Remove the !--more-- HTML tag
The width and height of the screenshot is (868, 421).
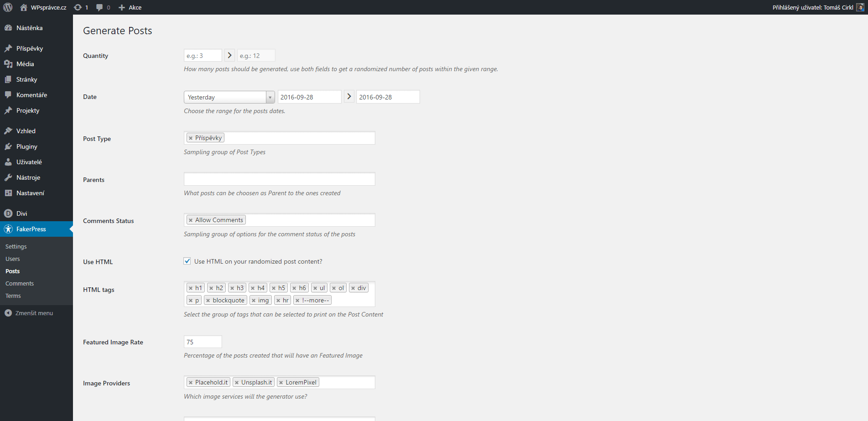(297, 301)
